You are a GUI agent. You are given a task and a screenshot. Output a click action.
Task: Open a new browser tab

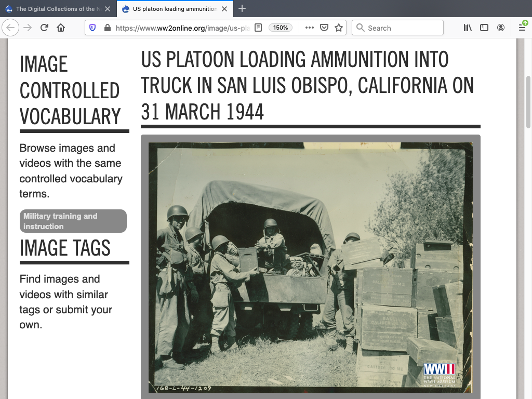(242, 9)
